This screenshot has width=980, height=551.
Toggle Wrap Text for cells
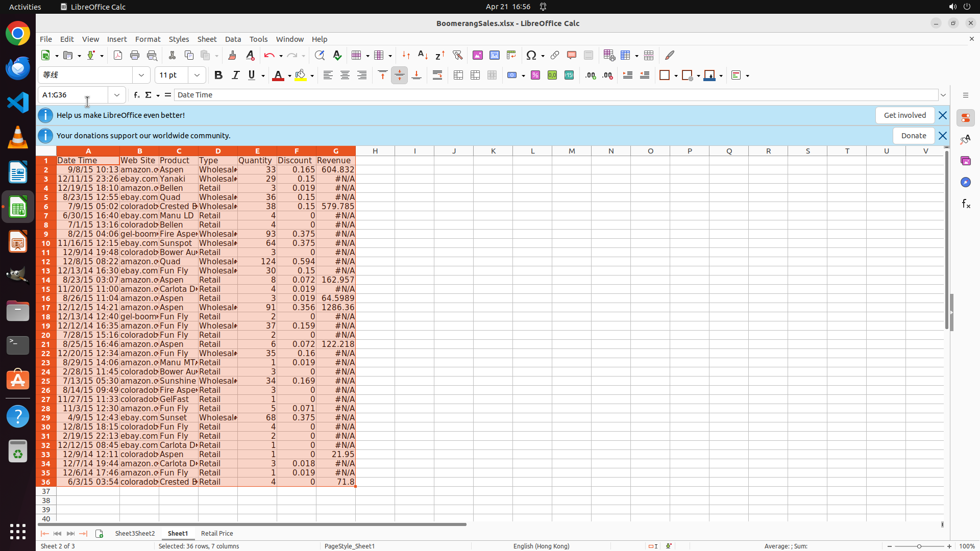pyautogui.click(x=437, y=76)
